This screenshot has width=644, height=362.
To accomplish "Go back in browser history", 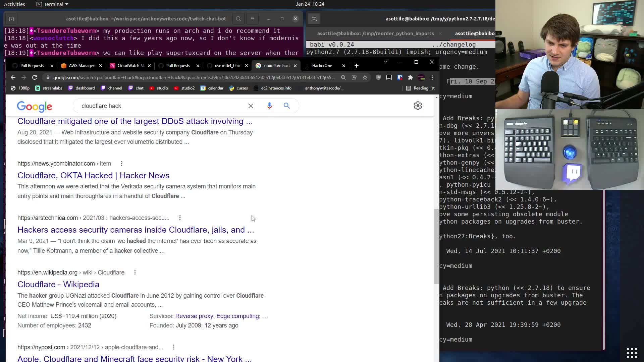I will pyautogui.click(x=13, y=77).
